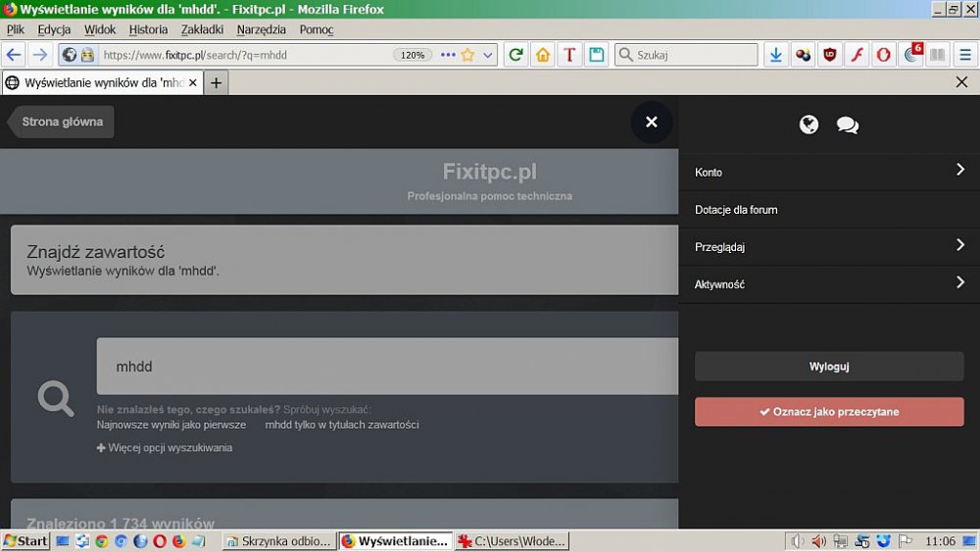Open the Firefox hamburger menu
This screenshot has height=552, width=980.
pos(965,55)
